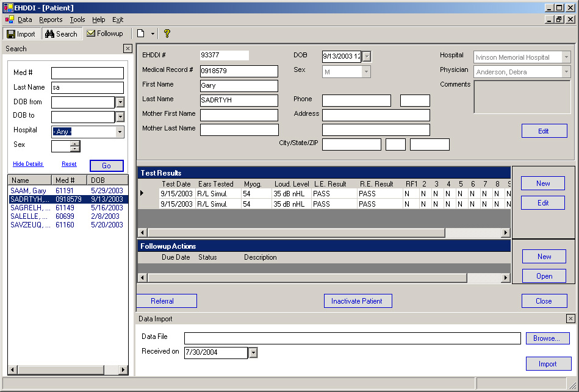This screenshot has height=392, width=579.
Task: Open the DOB from date dropdown
Action: [120, 102]
